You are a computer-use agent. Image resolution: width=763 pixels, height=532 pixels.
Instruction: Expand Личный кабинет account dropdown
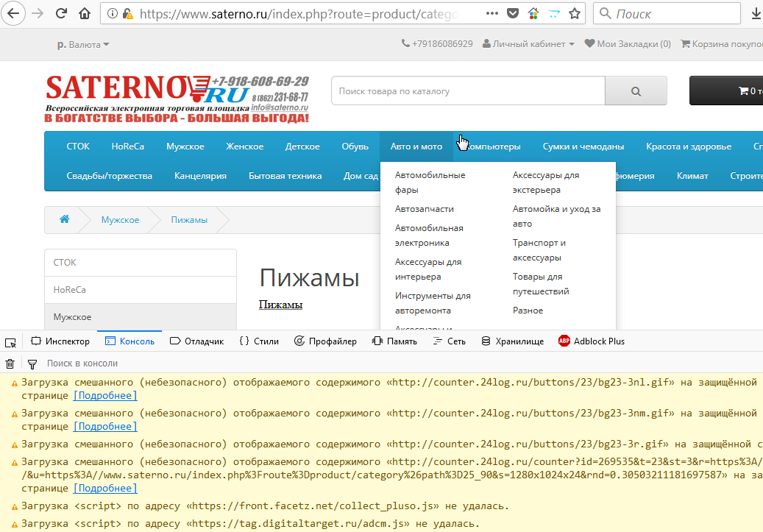pos(528,44)
